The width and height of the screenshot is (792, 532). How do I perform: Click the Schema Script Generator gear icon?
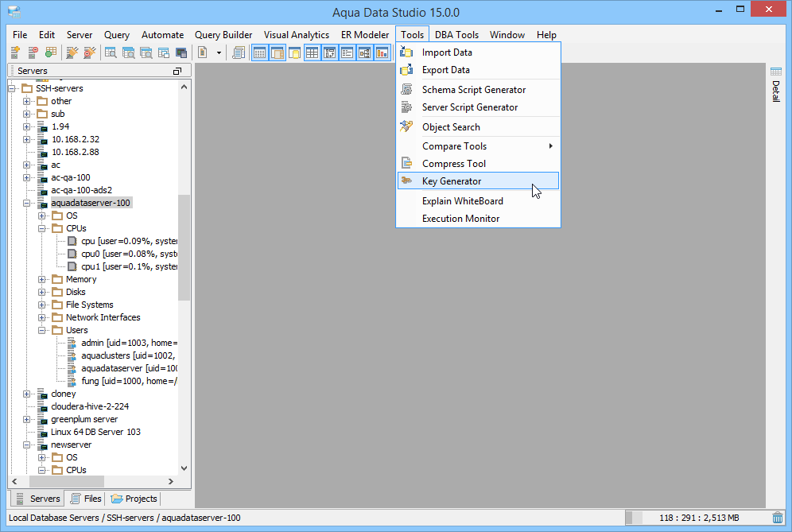point(406,89)
